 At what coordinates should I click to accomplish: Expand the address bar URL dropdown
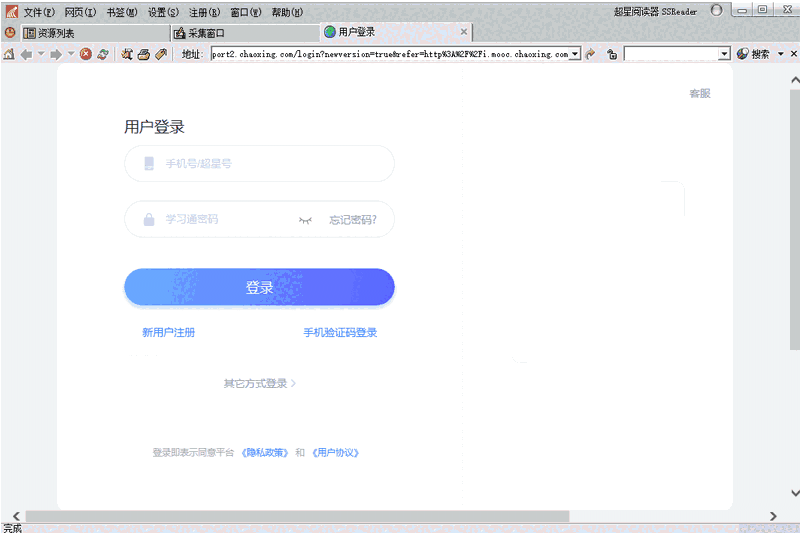pyautogui.click(x=575, y=54)
